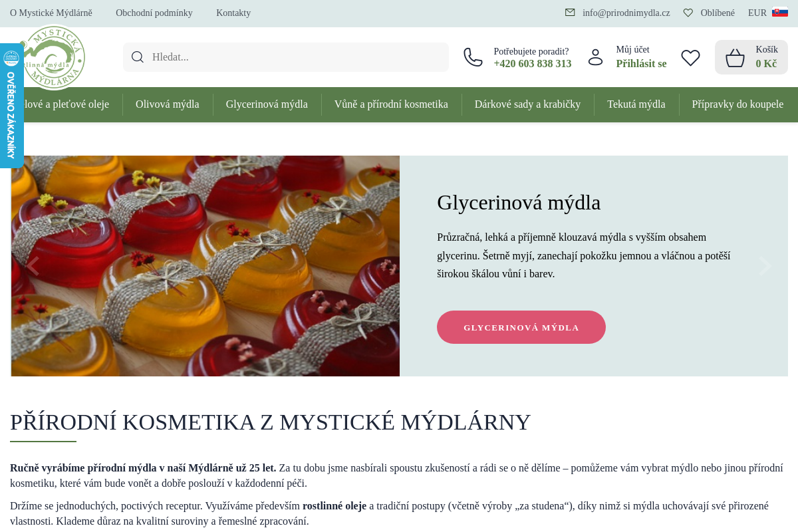Select the phone icon next to poradit text
798x532 pixels.
(x=473, y=57)
